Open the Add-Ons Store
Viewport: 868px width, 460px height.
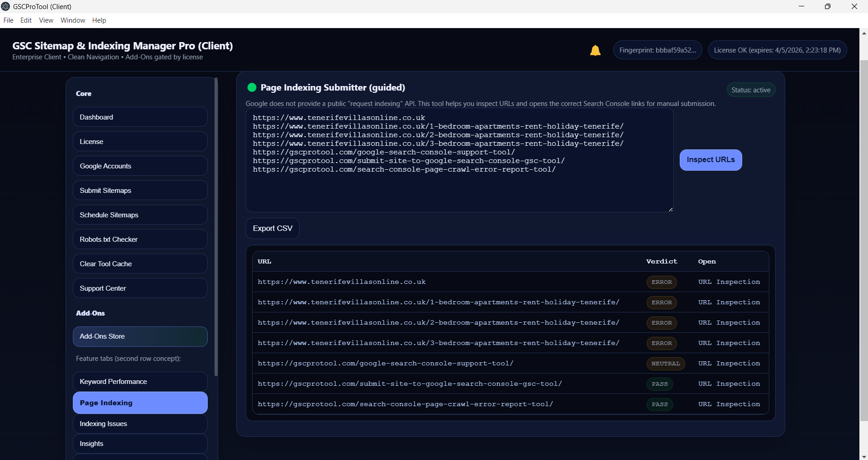(140, 336)
